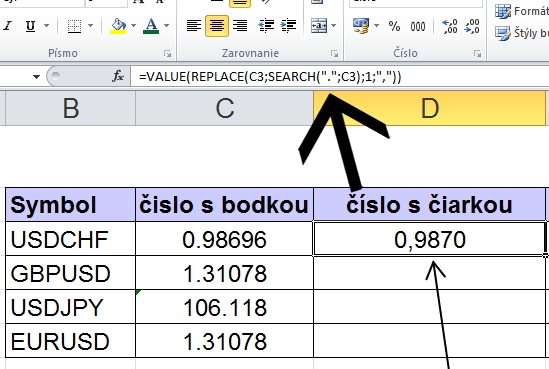Open fill color dropdown arrow
549x369 pixels.
(133, 26)
